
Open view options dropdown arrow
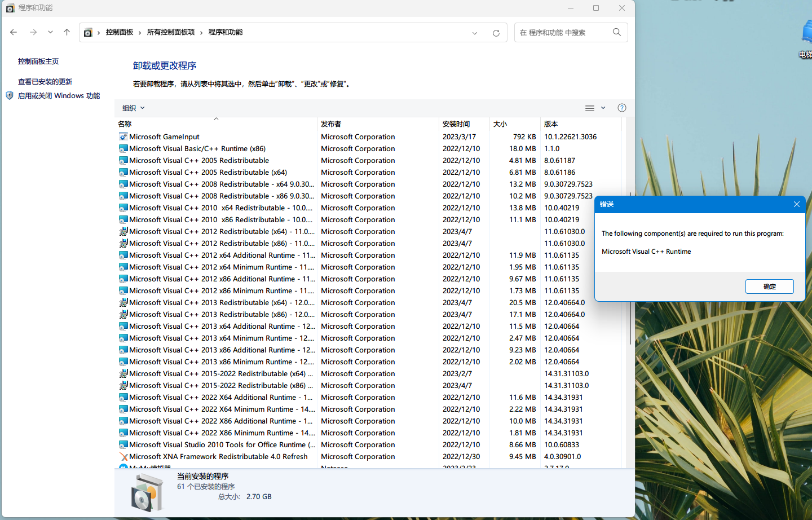pyautogui.click(x=603, y=108)
